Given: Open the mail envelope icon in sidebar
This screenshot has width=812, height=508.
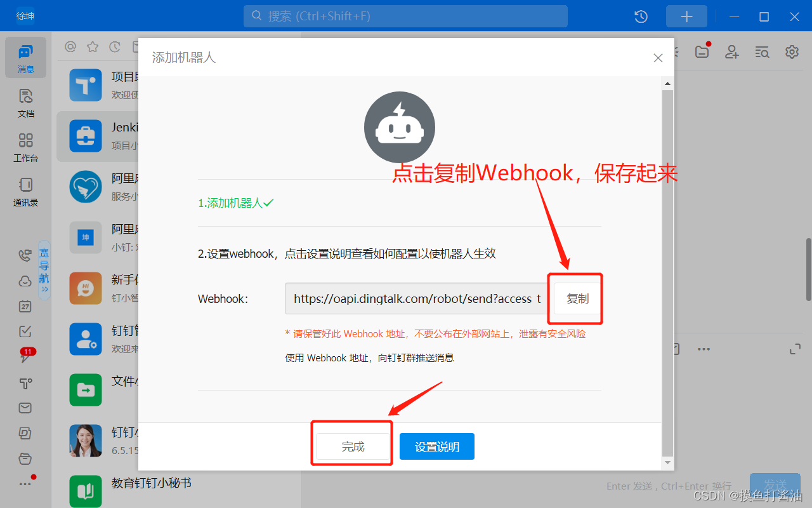Looking at the screenshot, I should [25, 408].
